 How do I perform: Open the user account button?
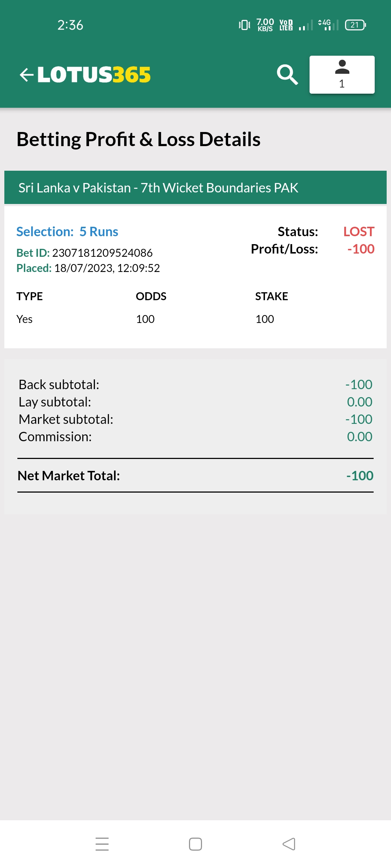[x=342, y=75]
